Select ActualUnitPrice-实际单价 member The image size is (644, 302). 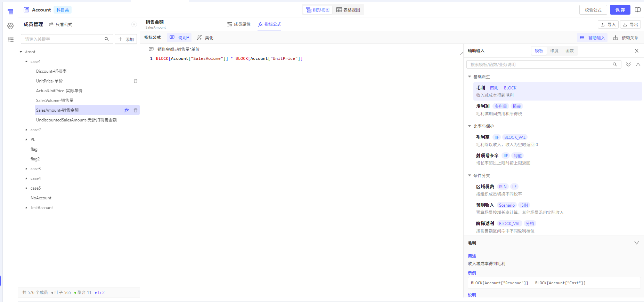coord(59,91)
